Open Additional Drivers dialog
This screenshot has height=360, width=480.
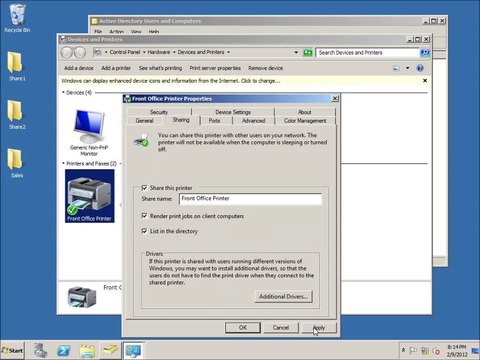(x=283, y=296)
